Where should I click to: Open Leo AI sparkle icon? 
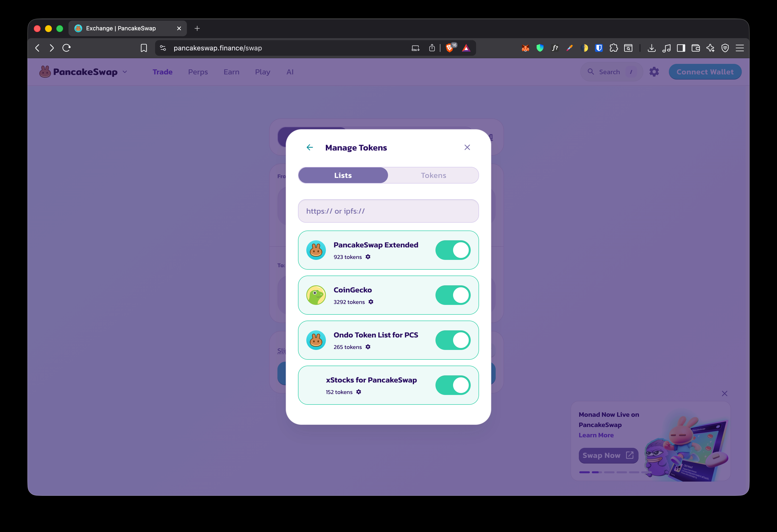pyautogui.click(x=710, y=48)
